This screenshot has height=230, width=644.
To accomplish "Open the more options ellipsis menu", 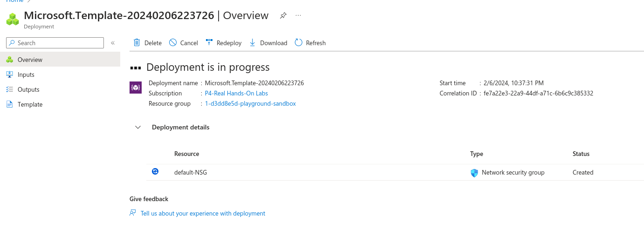I will click(298, 15).
